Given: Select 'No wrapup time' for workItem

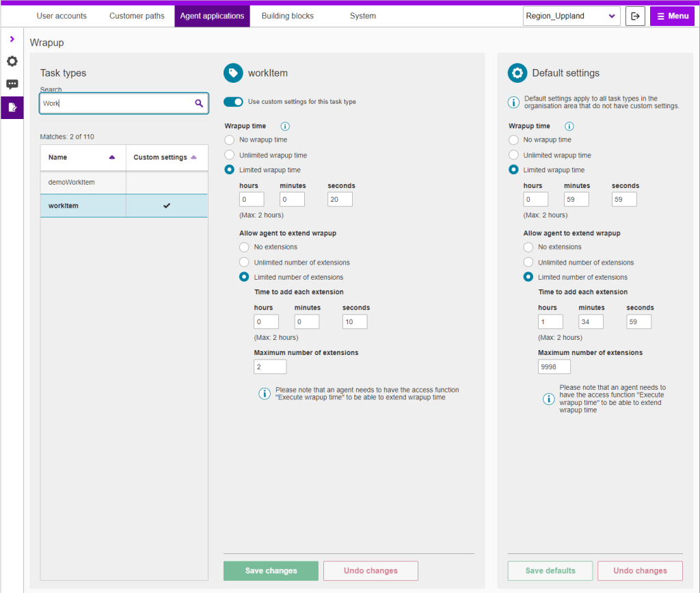Looking at the screenshot, I should 230,140.
